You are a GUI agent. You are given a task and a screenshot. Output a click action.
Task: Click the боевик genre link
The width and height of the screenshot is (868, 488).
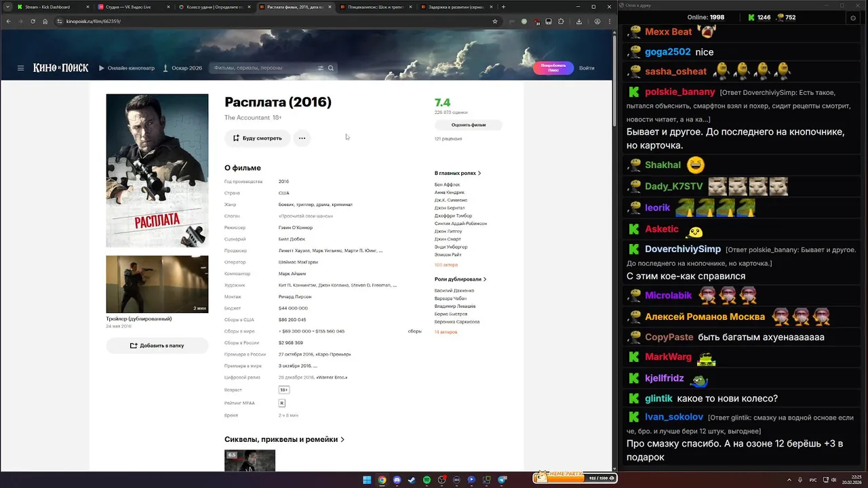pyautogui.click(x=286, y=205)
